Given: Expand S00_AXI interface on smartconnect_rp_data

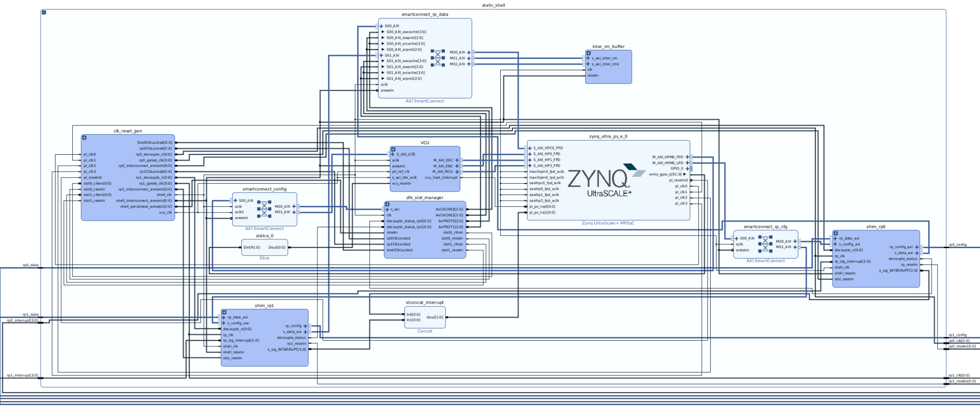Looking at the screenshot, I should click(381, 26).
